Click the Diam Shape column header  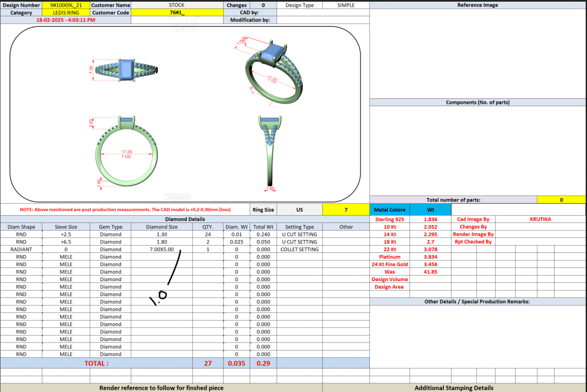pyautogui.click(x=21, y=227)
